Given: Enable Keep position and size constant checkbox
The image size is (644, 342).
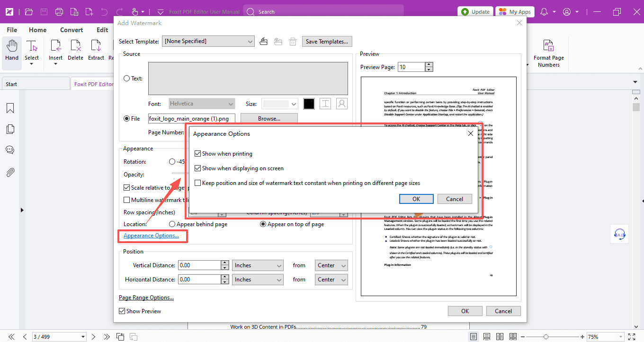Looking at the screenshot, I should tap(197, 183).
